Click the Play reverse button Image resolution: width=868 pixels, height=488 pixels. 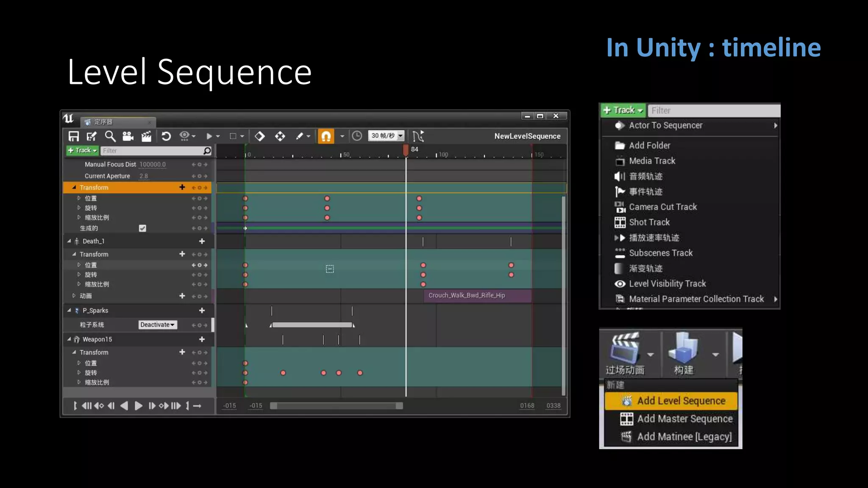click(x=124, y=406)
